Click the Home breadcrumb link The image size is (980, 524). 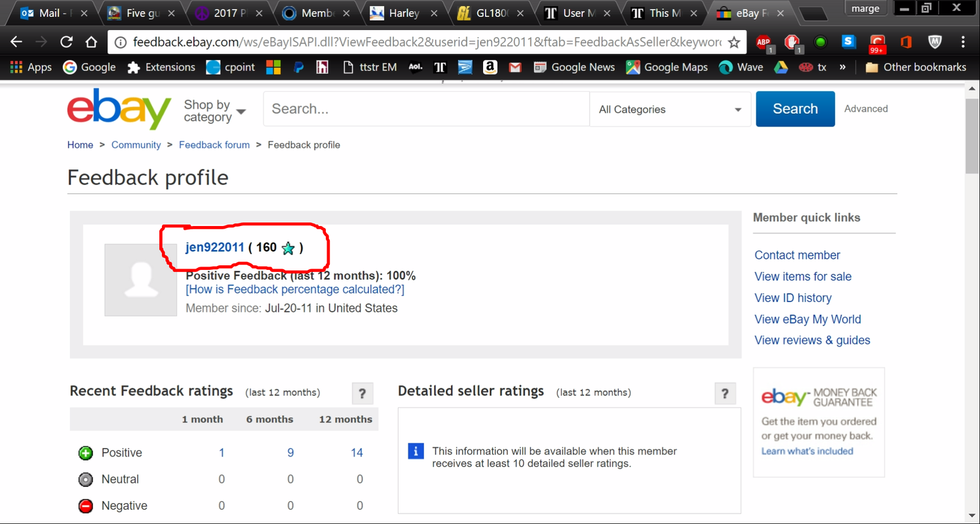(x=80, y=145)
